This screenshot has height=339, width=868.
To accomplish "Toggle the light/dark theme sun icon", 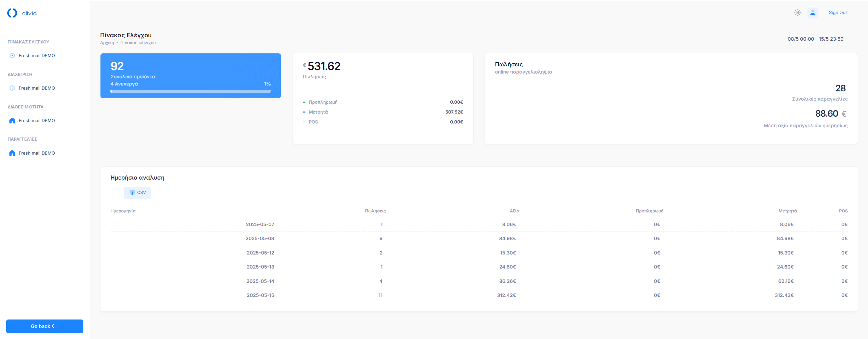I will coord(797,13).
